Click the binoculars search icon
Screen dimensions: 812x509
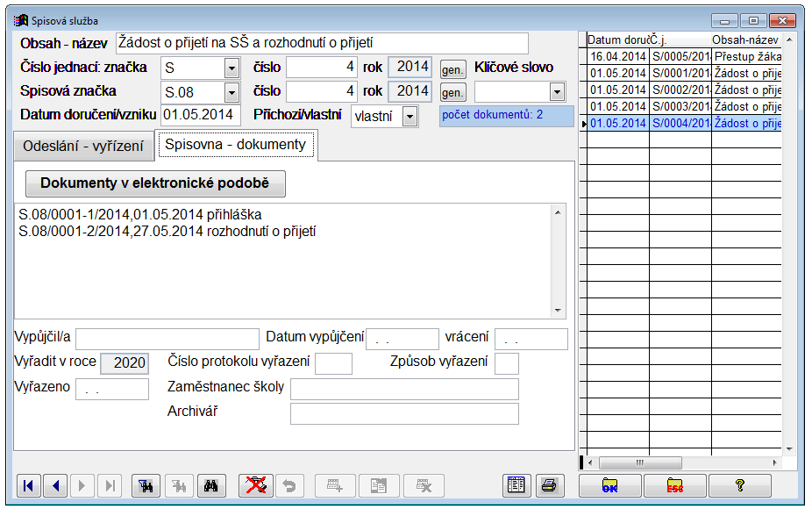210,485
